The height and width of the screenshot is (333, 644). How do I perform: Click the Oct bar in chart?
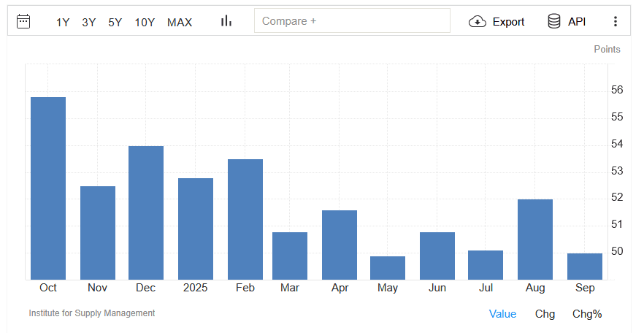48,188
